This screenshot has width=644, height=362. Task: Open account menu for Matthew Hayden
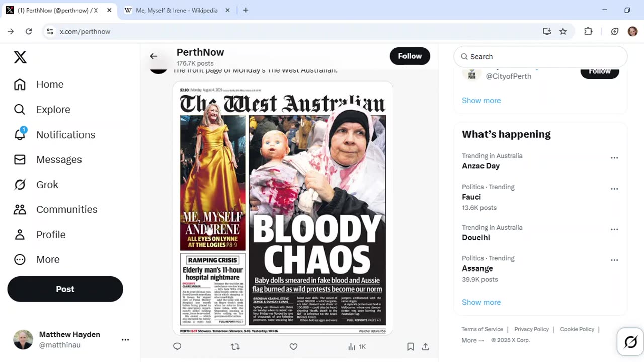(x=125, y=340)
